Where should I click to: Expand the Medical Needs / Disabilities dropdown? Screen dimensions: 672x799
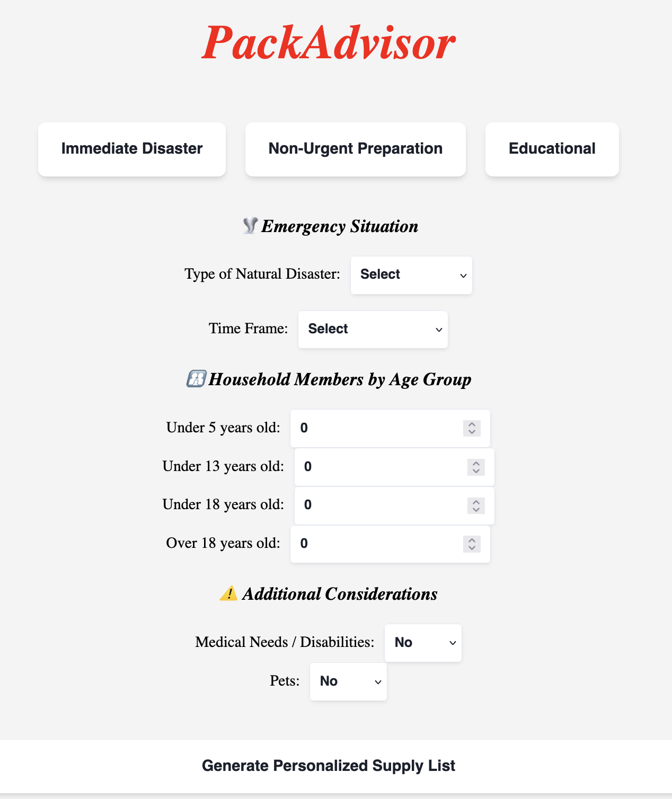point(423,643)
